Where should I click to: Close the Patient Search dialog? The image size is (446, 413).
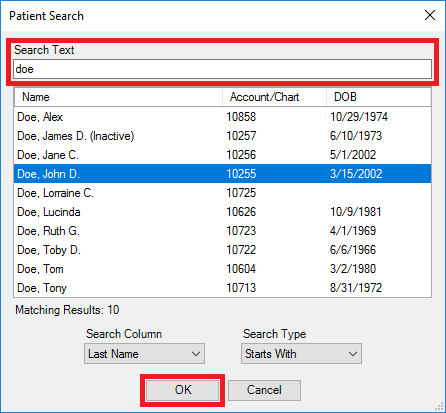[430, 15]
